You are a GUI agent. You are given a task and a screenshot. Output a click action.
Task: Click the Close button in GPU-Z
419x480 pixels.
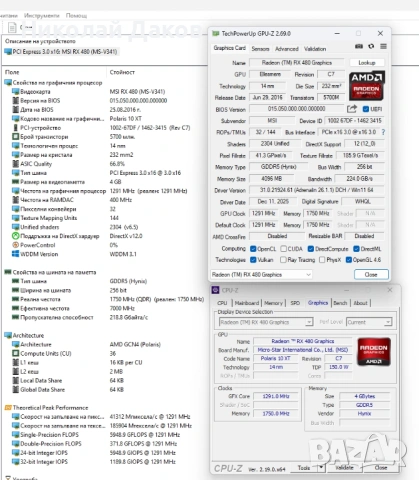[x=371, y=275]
